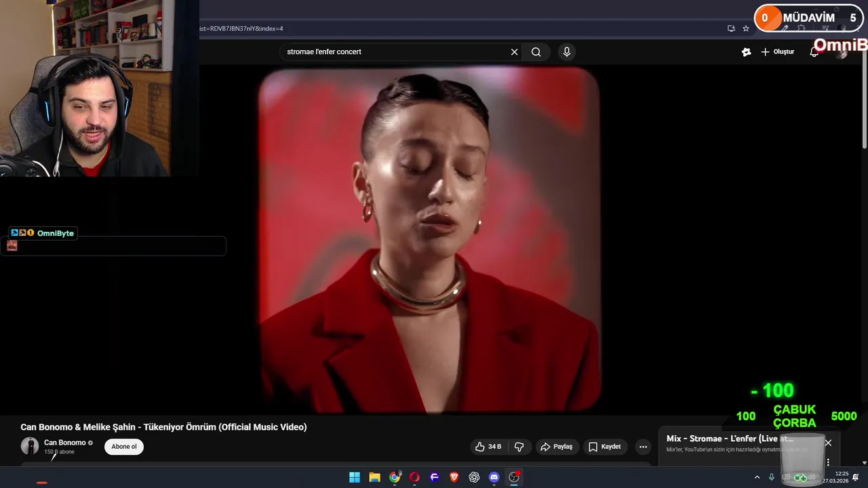Subscribe using the Abone ol button
The image size is (868, 488).
[124, 447]
